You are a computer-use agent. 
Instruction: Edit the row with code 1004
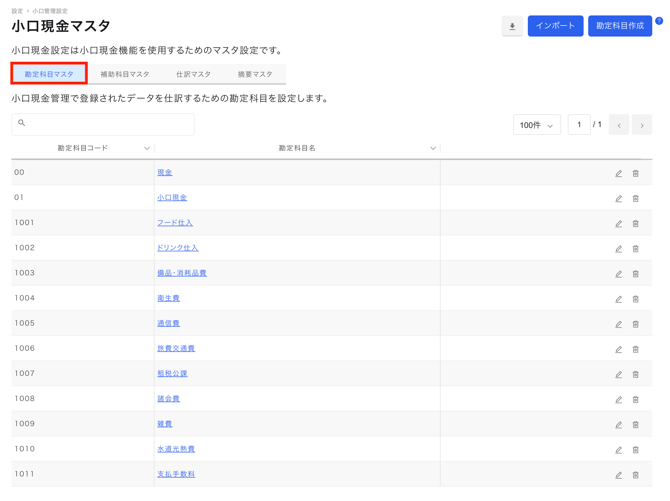[x=618, y=300]
